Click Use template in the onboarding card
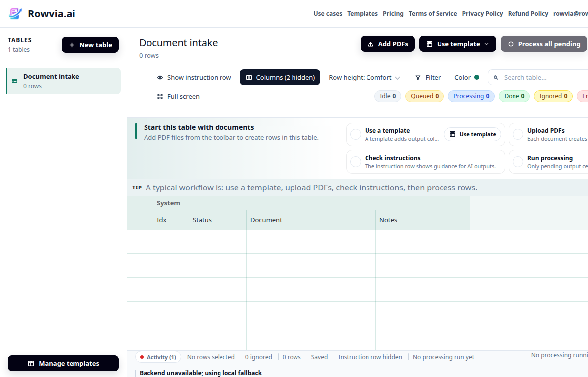This screenshot has height=377, width=588. [472, 134]
